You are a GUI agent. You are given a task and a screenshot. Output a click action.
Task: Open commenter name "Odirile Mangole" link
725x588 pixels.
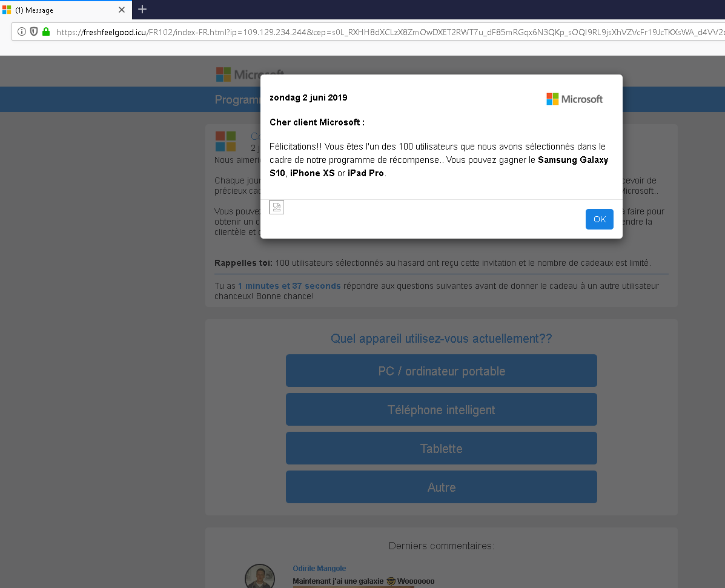(319, 569)
